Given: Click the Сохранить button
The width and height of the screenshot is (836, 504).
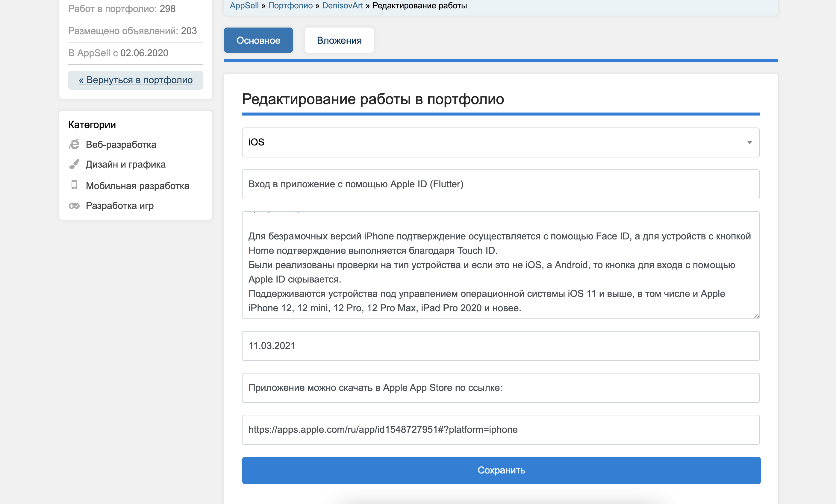Looking at the screenshot, I should pyautogui.click(x=501, y=470).
